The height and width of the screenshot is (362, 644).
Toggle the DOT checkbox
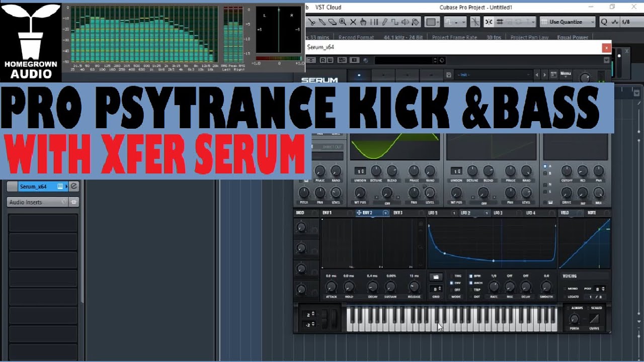click(x=470, y=297)
